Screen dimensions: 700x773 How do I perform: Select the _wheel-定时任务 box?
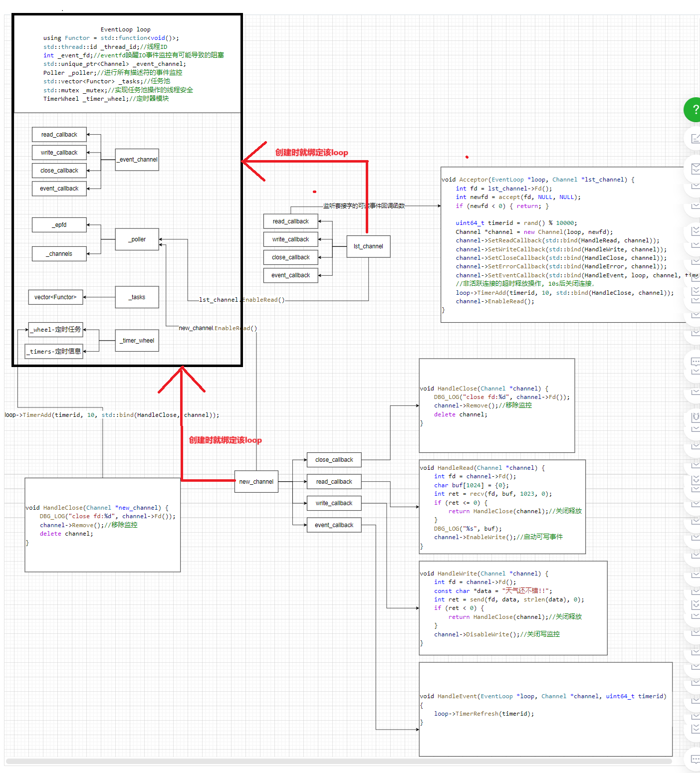[x=55, y=330]
